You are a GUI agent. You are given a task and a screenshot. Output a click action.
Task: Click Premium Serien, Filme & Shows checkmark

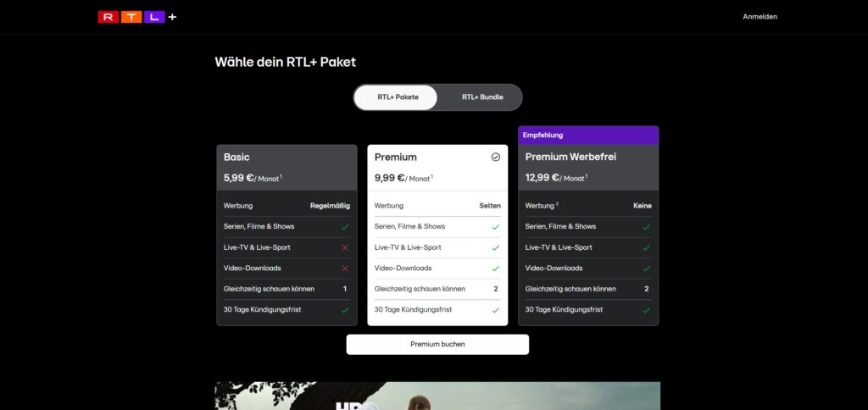(495, 227)
